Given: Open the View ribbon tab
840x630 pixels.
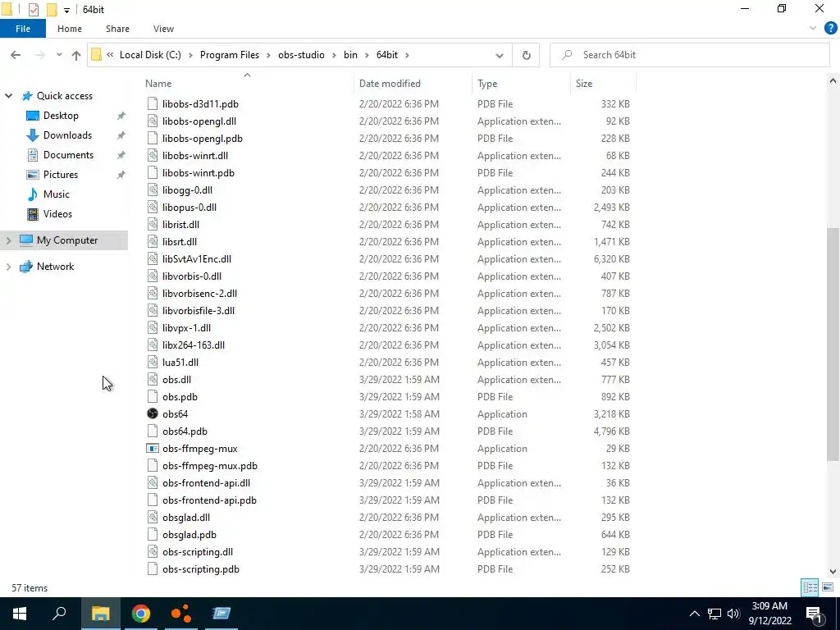Looking at the screenshot, I should [163, 29].
